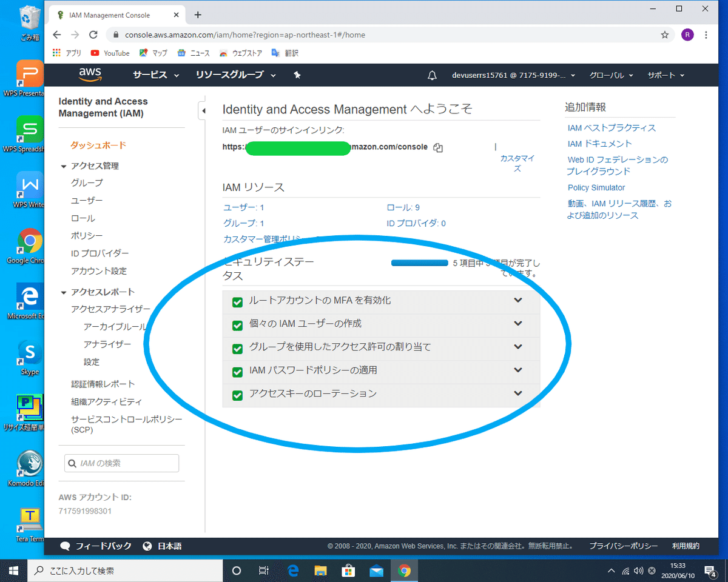728x582 pixels.
Task: Open the Mail app from the taskbar
Action: (x=376, y=570)
